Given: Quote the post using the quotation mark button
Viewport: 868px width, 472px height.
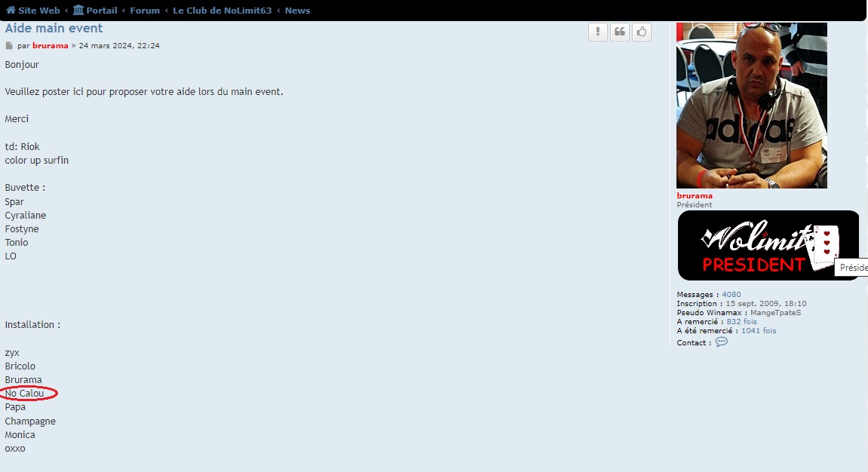Looking at the screenshot, I should point(620,32).
